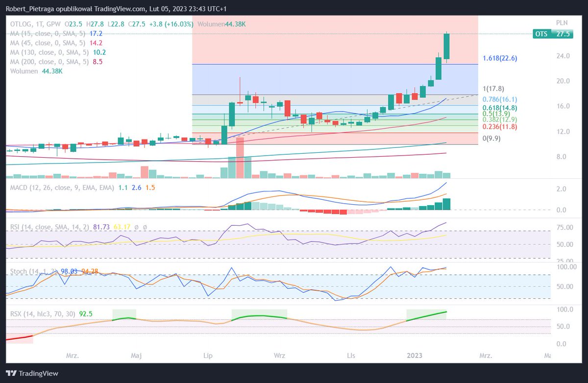Image resolution: width=588 pixels, height=383 pixels.
Task: Click the Maj label on the time axis
Action: coord(137,355)
